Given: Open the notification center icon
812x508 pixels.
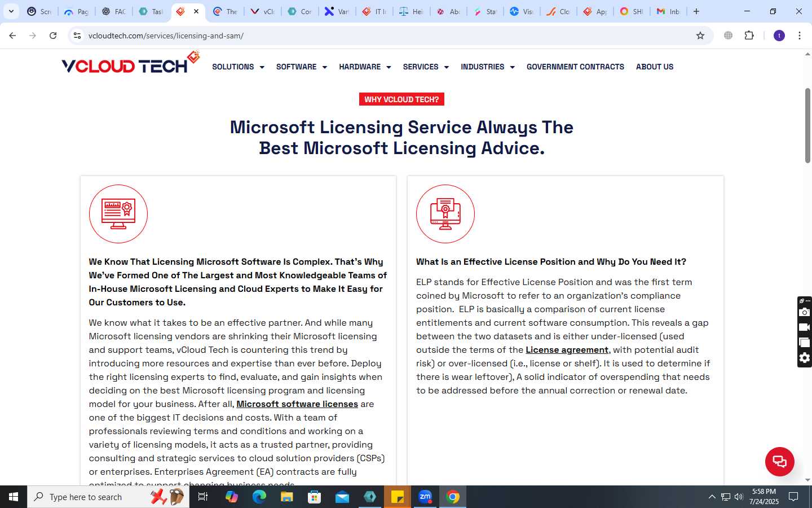Looking at the screenshot, I should (x=793, y=497).
